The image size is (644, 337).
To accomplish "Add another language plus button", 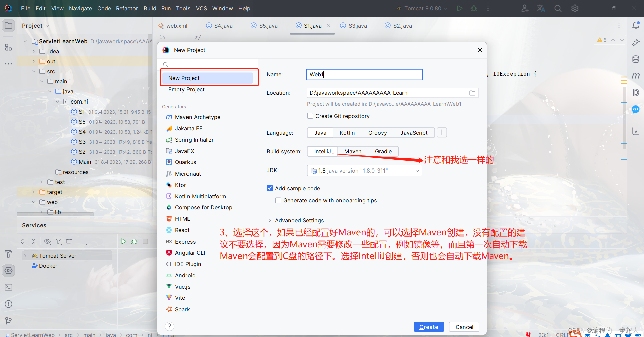I will click(442, 133).
